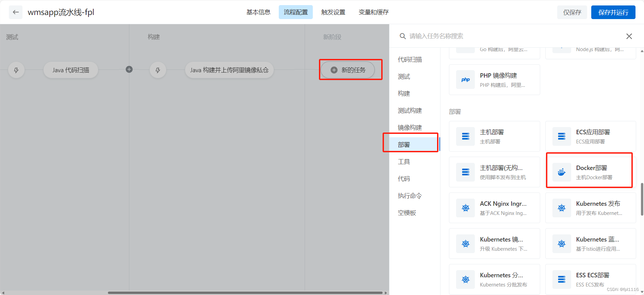Click the search magnifier icon in the task panel
644x295 pixels.
[x=403, y=36]
